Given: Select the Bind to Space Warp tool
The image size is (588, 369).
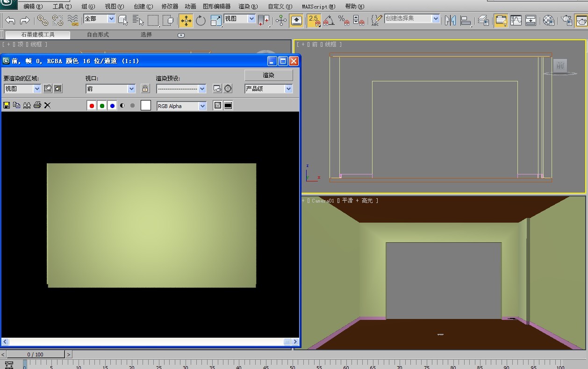Looking at the screenshot, I should (73, 20).
